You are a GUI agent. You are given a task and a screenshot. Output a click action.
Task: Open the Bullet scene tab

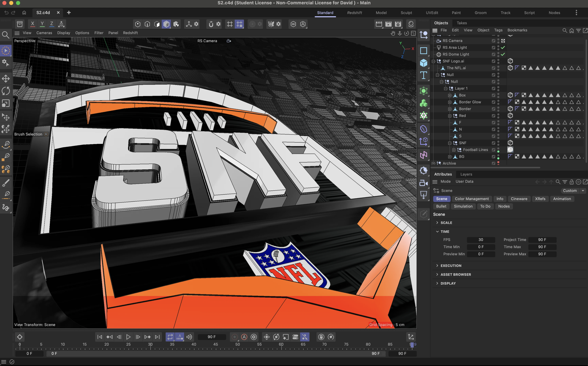[x=441, y=206]
